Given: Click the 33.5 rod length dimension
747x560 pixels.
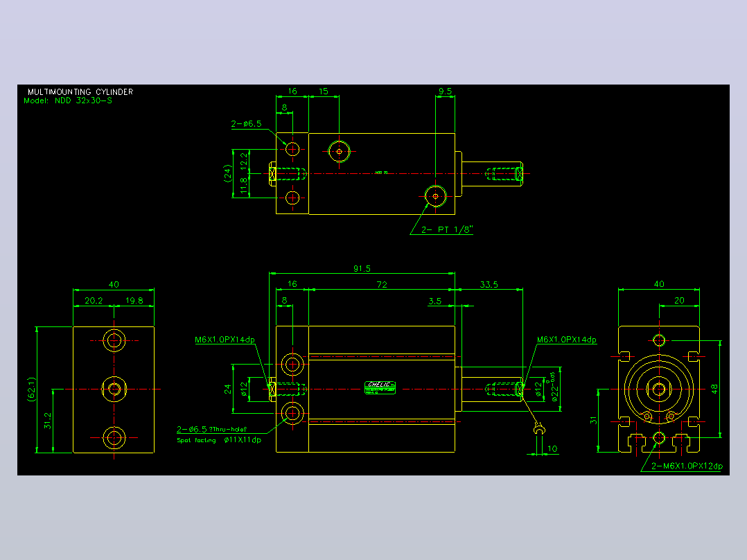Looking at the screenshot, I should [489, 285].
